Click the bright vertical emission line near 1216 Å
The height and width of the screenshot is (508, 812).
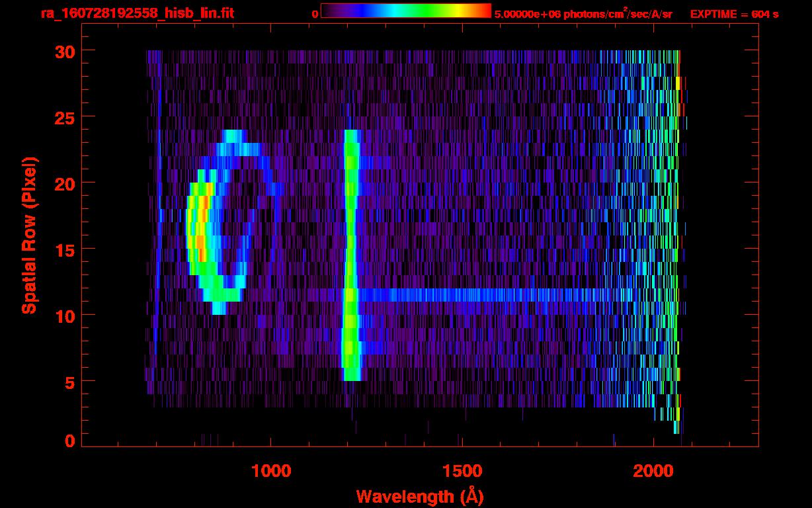click(x=351, y=255)
